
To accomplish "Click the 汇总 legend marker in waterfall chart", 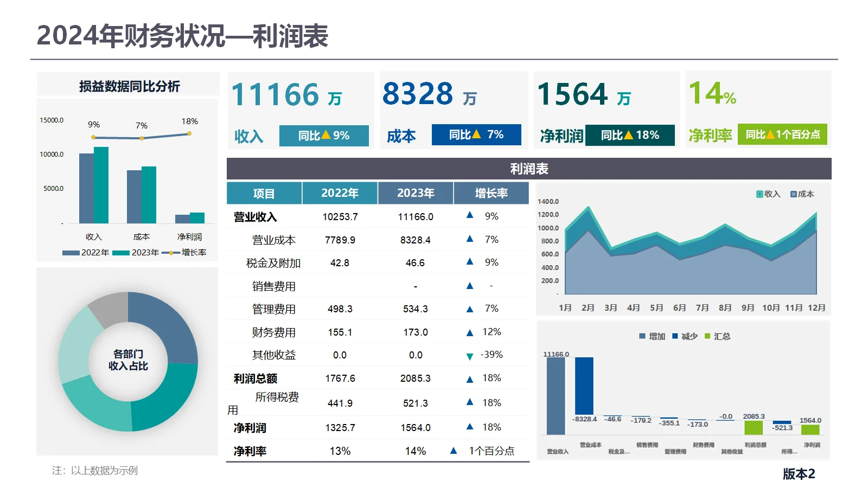I will pyautogui.click(x=707, y=336).
